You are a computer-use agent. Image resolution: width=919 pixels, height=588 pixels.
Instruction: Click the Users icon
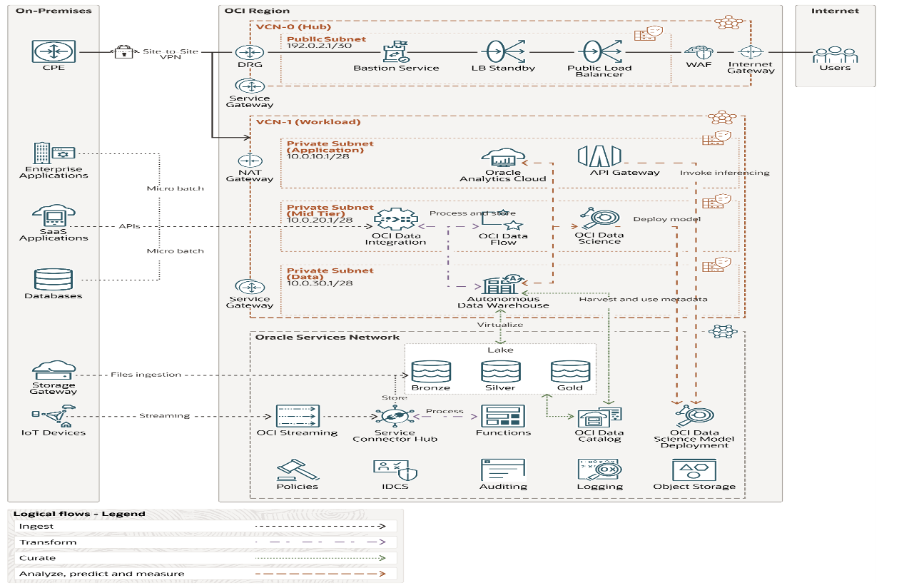pos(836,55)
